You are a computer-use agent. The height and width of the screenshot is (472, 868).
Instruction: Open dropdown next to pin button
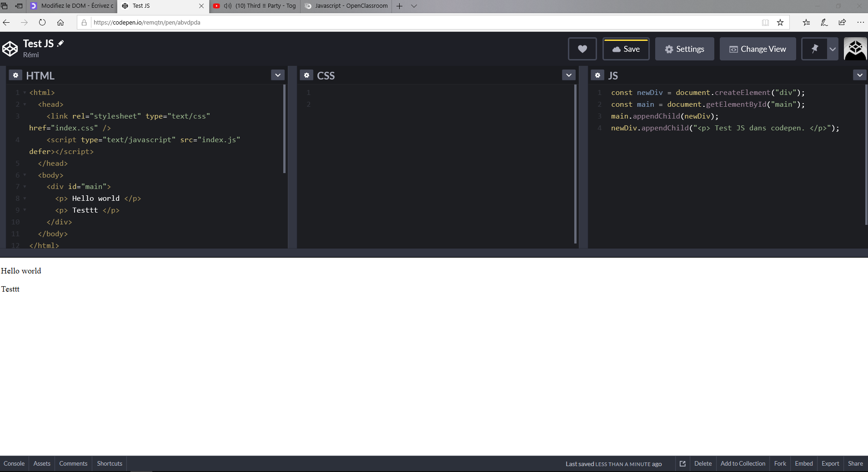pyautogui.click(x=833, y=49)
